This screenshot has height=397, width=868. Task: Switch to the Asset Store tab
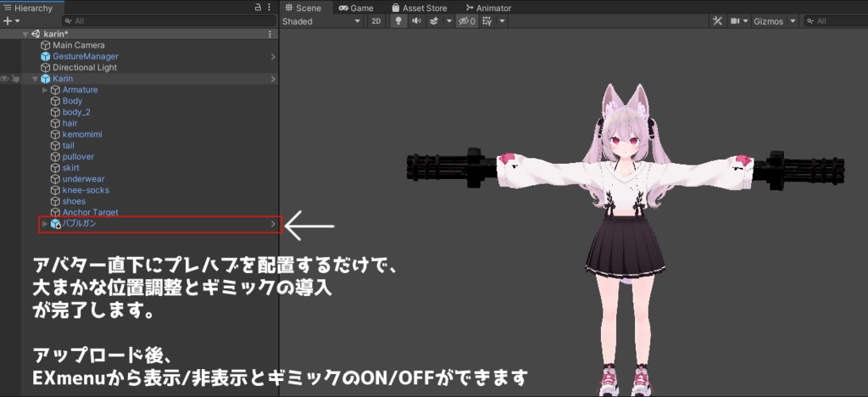pos(419,8)
